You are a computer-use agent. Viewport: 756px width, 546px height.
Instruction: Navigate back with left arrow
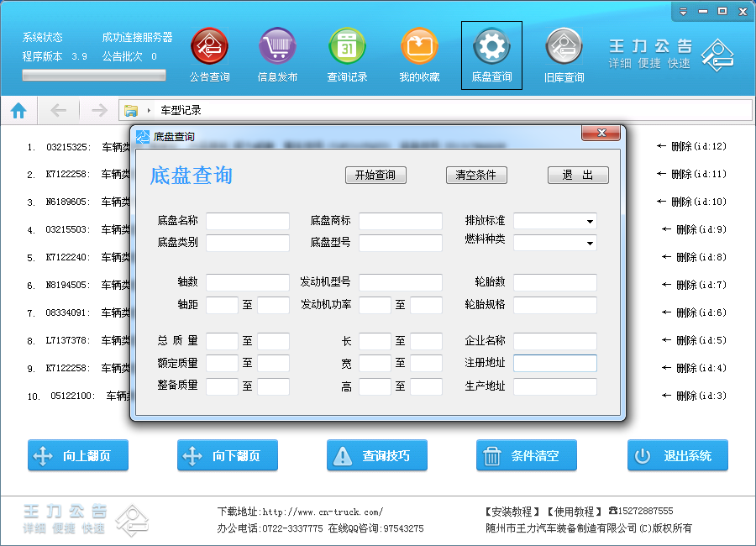[x=58, y=110]
